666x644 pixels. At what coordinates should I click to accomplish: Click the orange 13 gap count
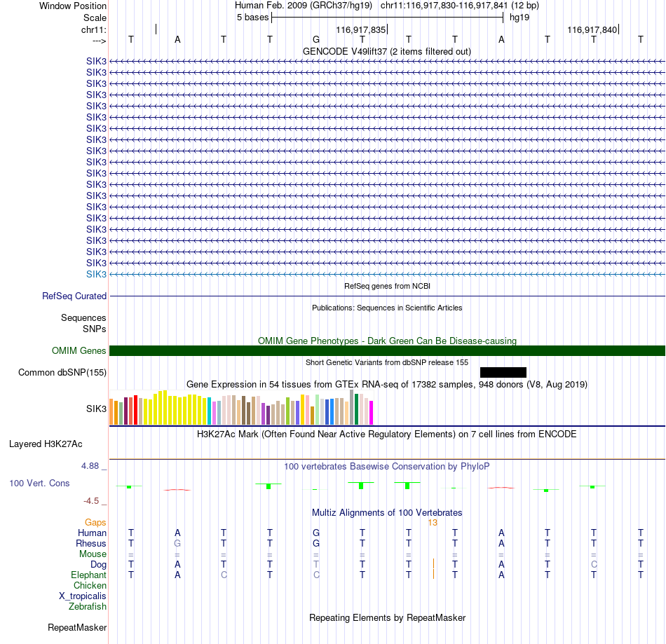(433, 523)
